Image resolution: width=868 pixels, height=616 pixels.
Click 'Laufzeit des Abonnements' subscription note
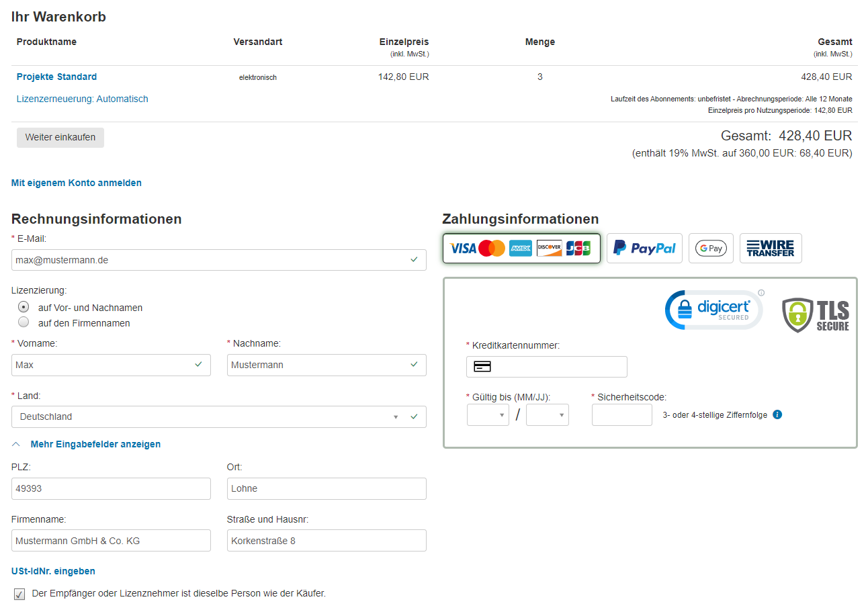tap(732, 99)
